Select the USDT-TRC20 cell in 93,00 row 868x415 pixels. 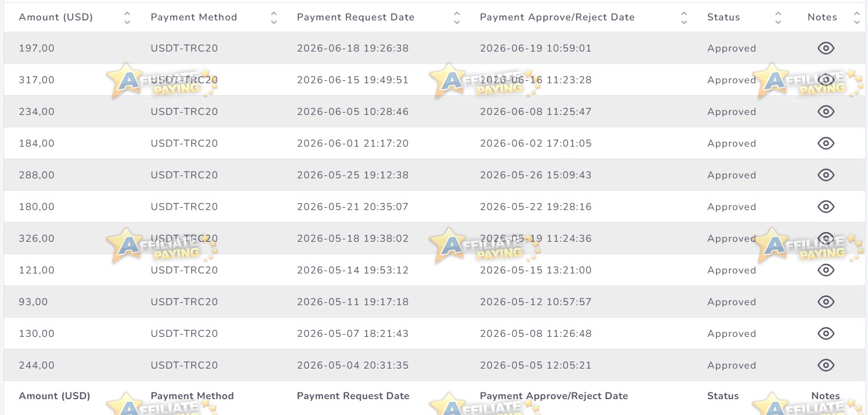tap(184, 302)
